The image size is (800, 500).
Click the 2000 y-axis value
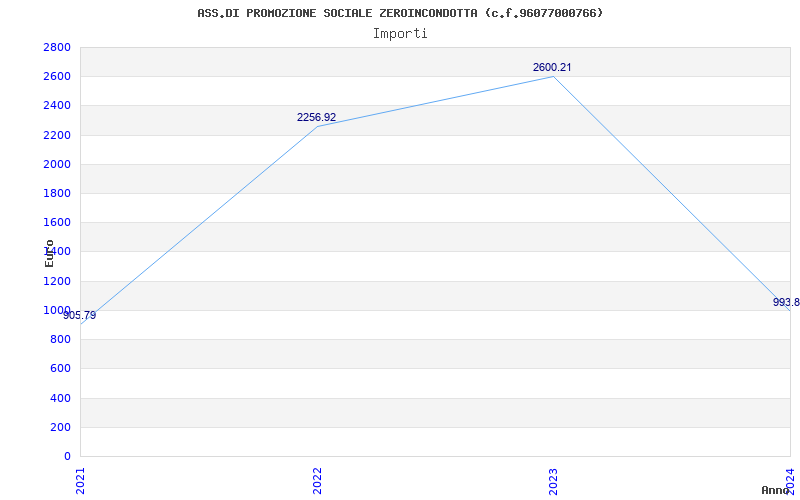pyautogui.click(x=57, y=164)
